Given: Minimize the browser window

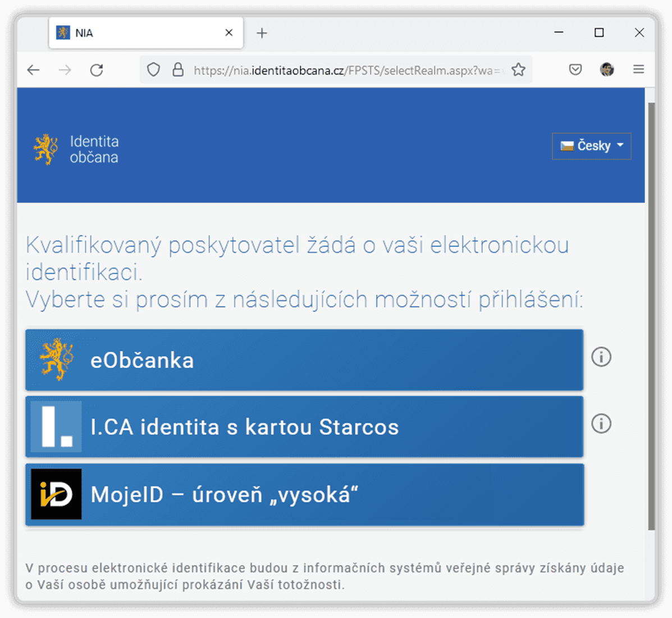Looking at the screenshot, I should click(x=559, y=33).
